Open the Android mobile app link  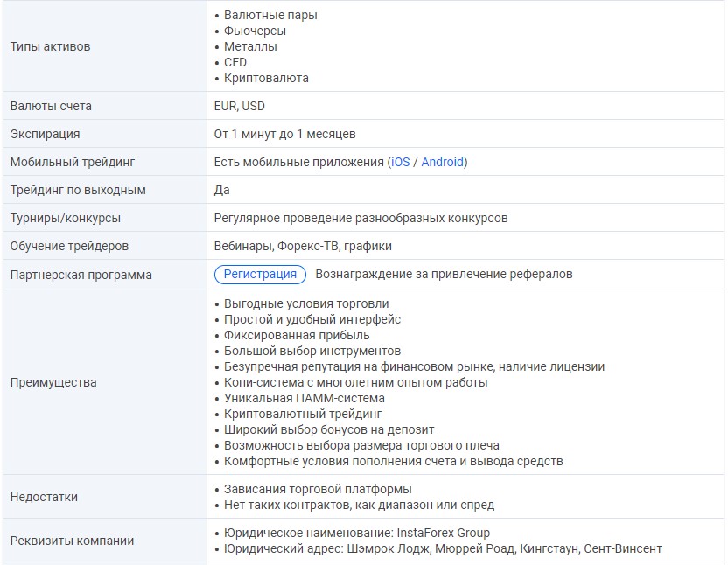coord(442,162)
